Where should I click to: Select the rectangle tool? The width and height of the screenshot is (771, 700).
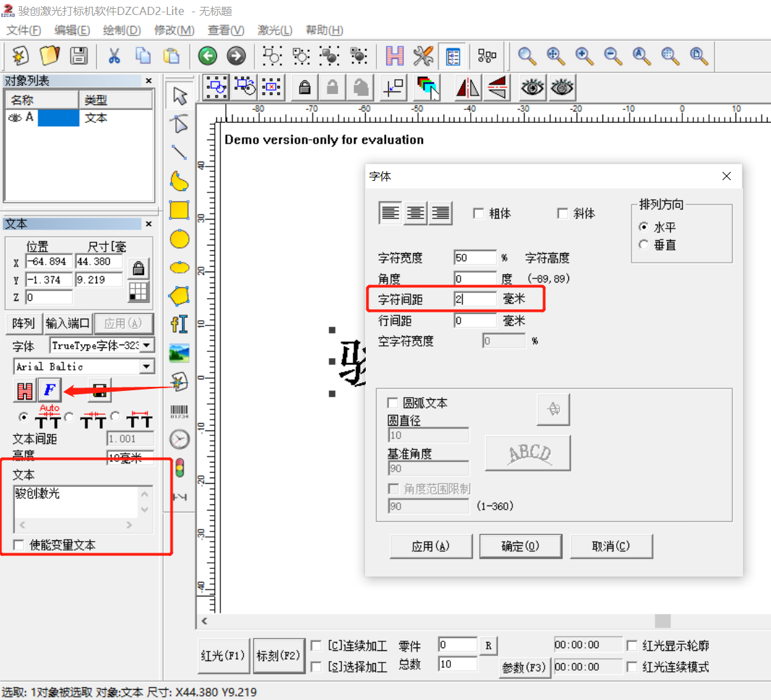[x=179, y=210]
